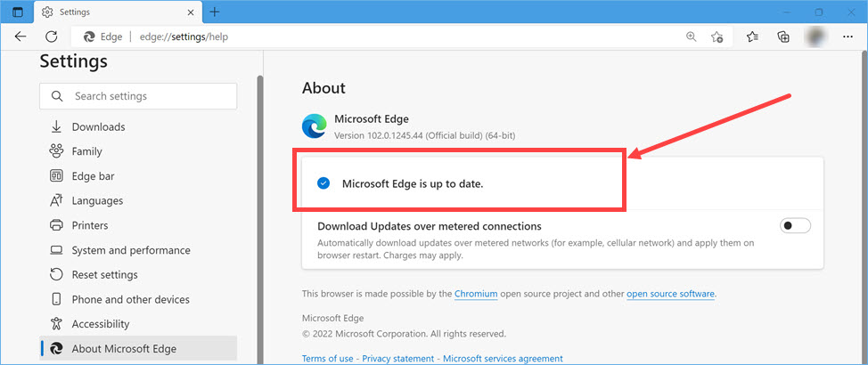Click the zoom magnifier icon in address bar
The image size is (868, 365).
pos(691,36)
